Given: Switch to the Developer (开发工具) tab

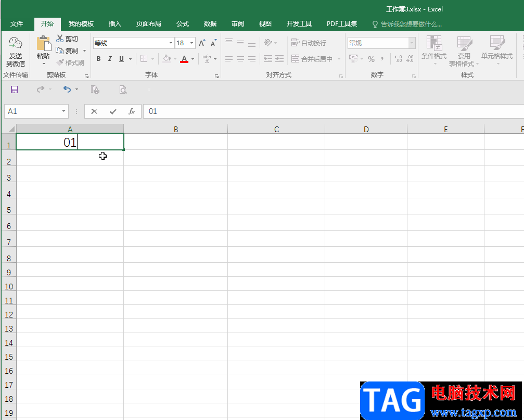Looking at the screenshot, I should 299,24.
